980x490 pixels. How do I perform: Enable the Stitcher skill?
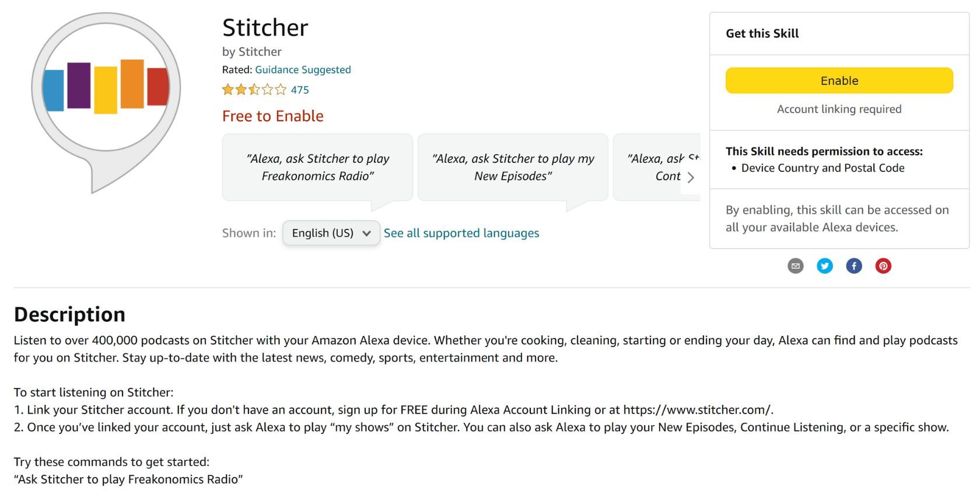click(x=838, y=80)
